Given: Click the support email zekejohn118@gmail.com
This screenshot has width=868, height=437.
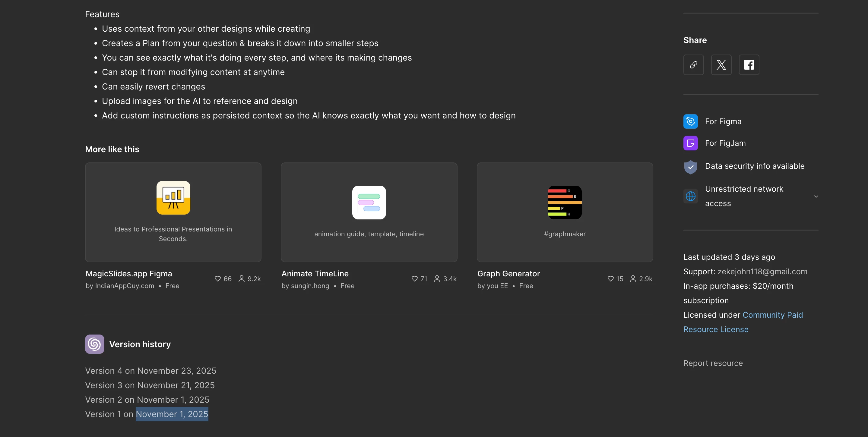Looking at the screenshot, I should [762, 272].
